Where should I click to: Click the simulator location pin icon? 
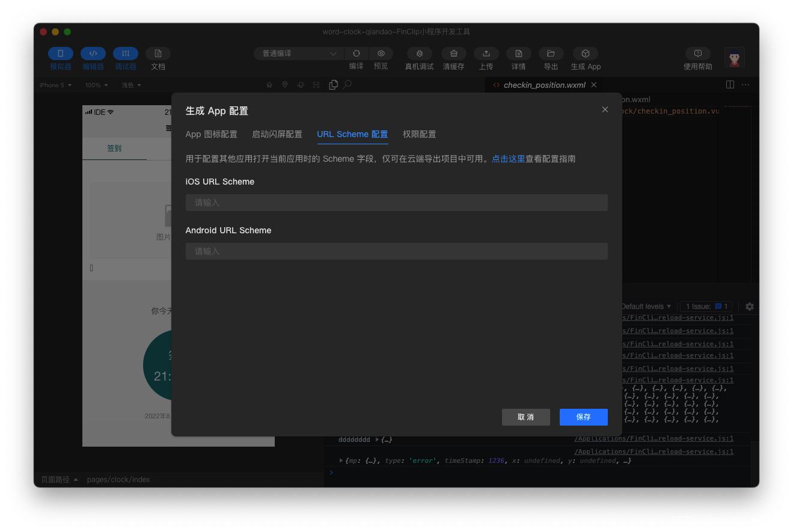coord(285,85)
